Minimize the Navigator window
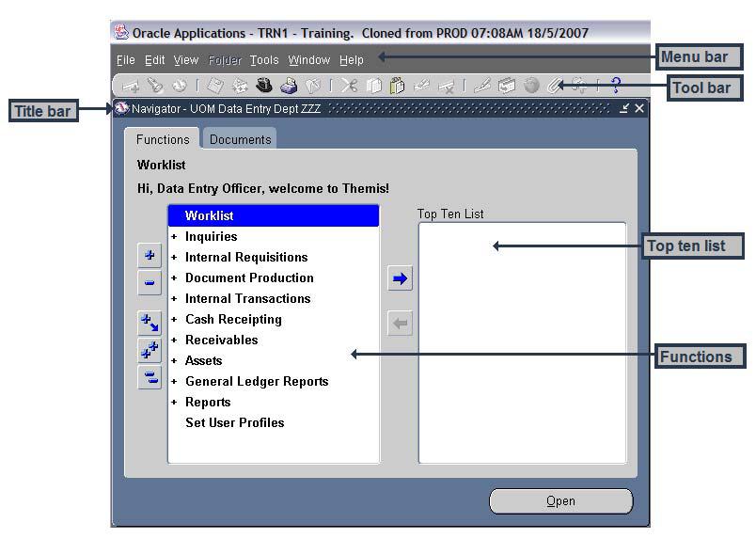Image resolution: width=756 pixels, height=539 pixels. pyautogui.click(x=624, y=108)
